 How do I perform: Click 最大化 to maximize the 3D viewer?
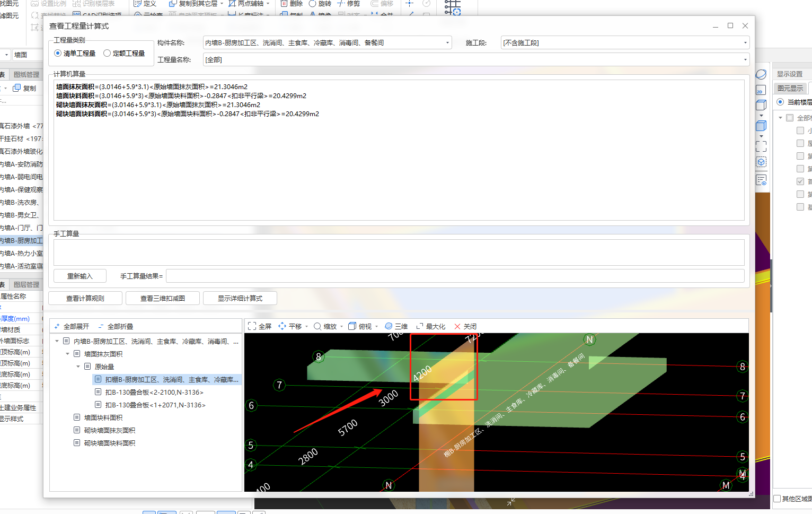pos(430,326)
